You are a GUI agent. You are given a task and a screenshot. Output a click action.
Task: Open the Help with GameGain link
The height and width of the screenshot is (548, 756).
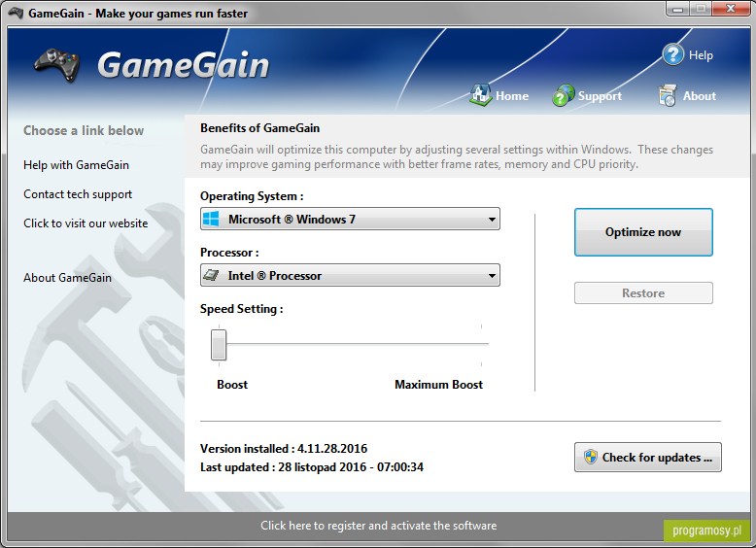(x=76, y=165)
